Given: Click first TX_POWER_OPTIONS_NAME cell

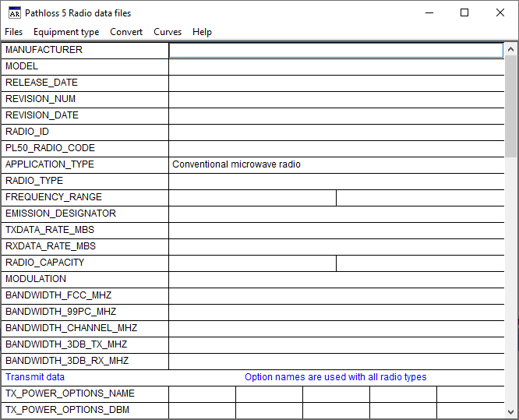Looking at the screenshot, I should 202,394.
